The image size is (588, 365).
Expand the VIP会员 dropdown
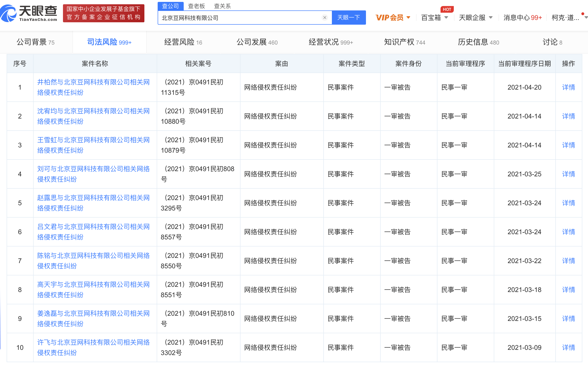coord(408,18)
